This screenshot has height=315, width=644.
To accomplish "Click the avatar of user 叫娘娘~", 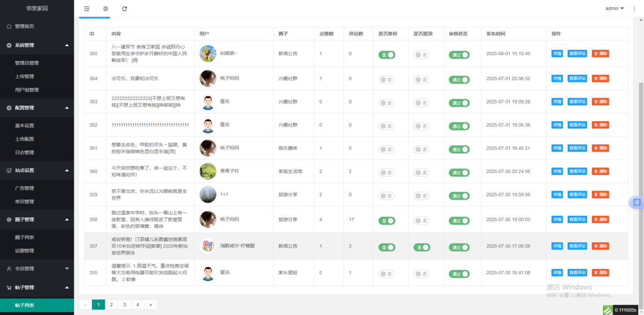I will coord(208,53).
